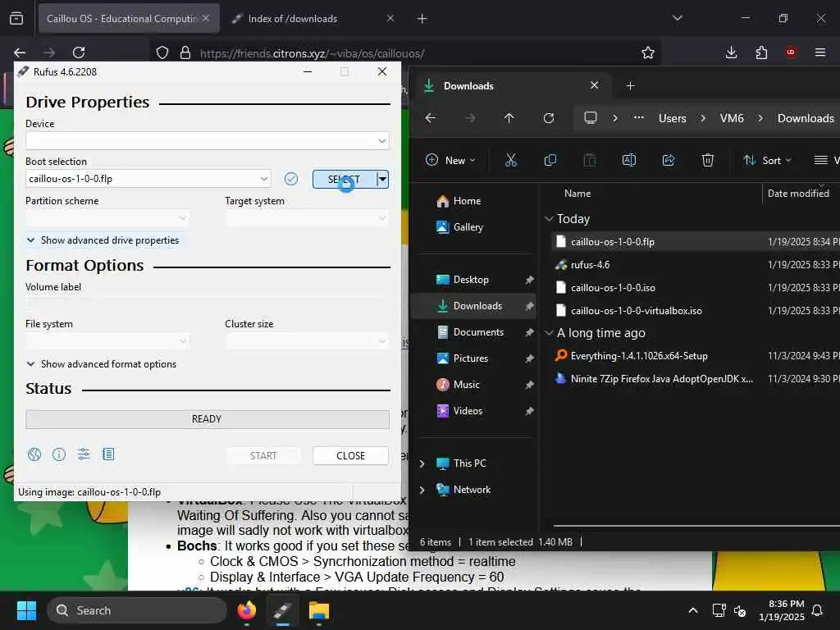Click Paste icon in Explorer toolbar
The height and width of the screenshot is (630, 840).
point(589,160)
